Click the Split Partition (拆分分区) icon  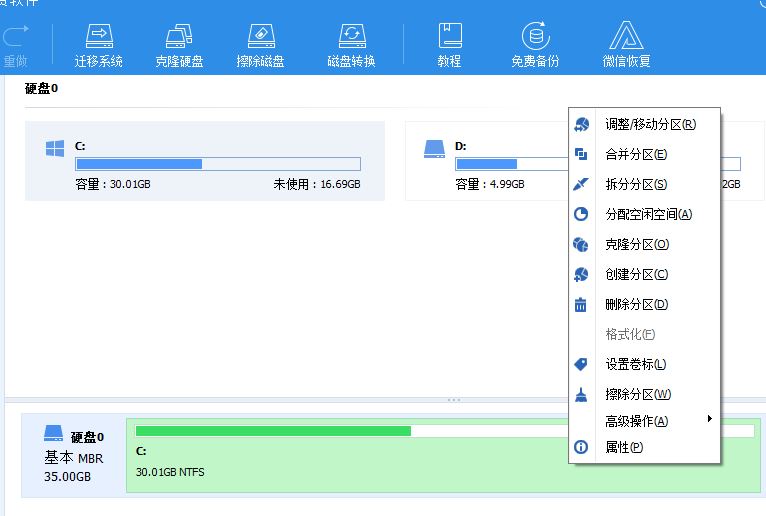(581, 184)
